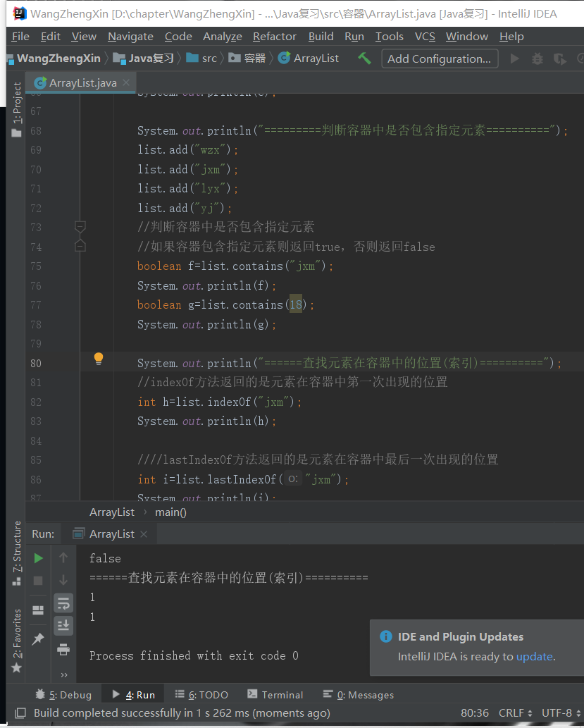The width and height of the screenshot is (584, 728).
Task: Open the Structure tool window sidebar tab
Action: (x=17, y=553)
